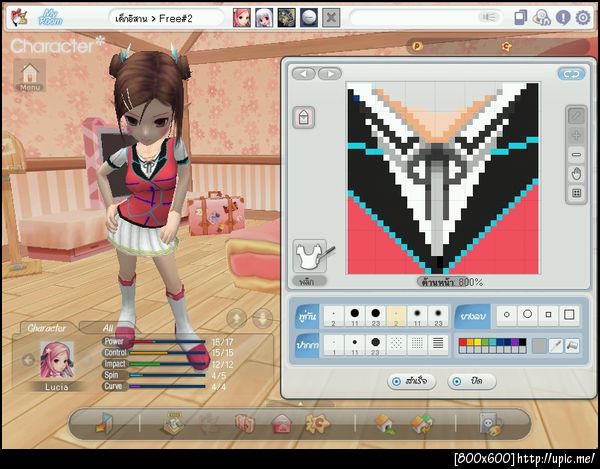The width and height of the screenshot is (600, 469).
Task: Click the current gray color box
Action: tap(539, 346)
